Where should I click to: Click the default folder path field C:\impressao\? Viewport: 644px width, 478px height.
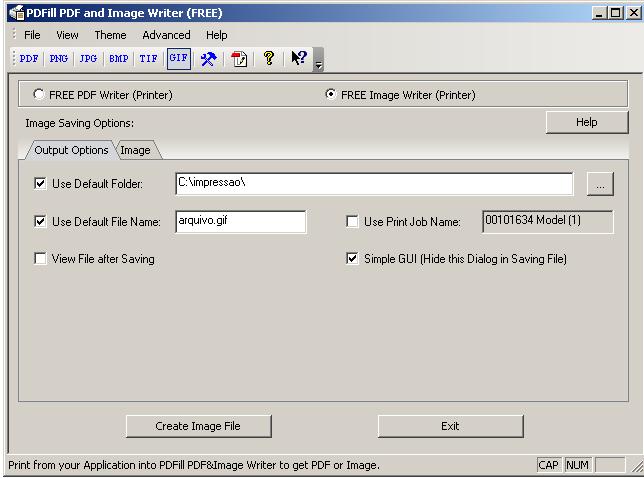[x=374, y=184]
